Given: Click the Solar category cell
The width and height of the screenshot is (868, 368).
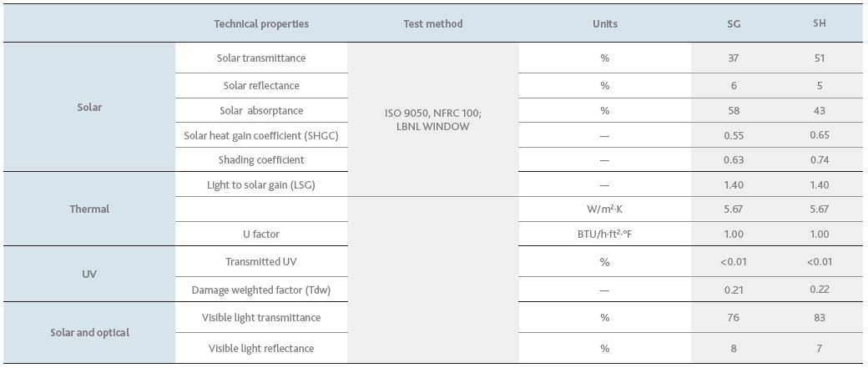Looking at the screenshot, I should point(89,108).
